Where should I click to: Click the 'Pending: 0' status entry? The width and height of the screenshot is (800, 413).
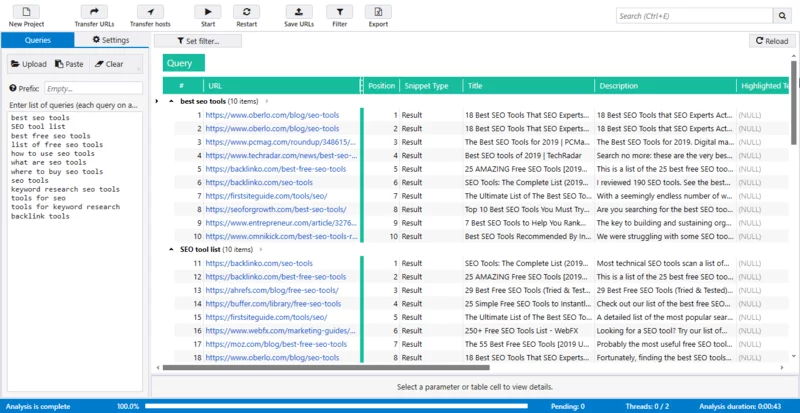click(x=567, y=406)
